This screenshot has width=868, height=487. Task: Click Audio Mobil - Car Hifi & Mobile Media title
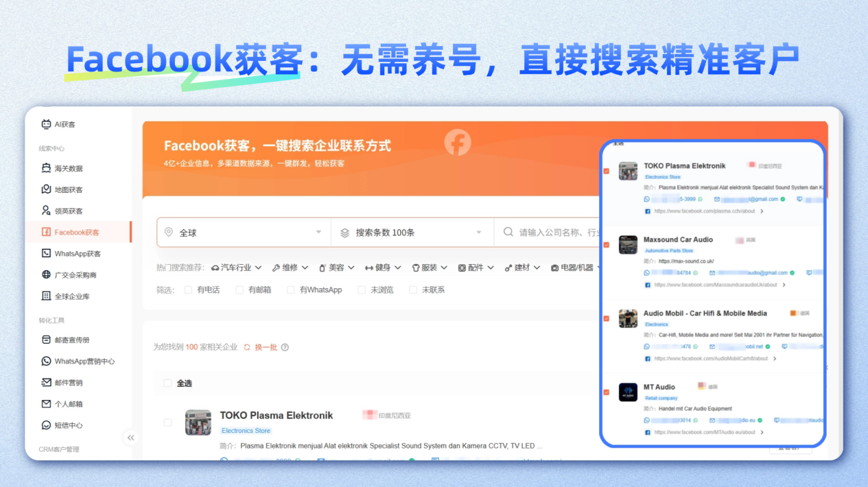coord(705,313)
